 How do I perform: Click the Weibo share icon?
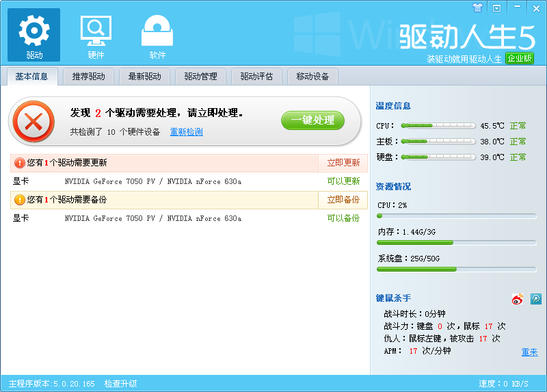tap(518, 299)
